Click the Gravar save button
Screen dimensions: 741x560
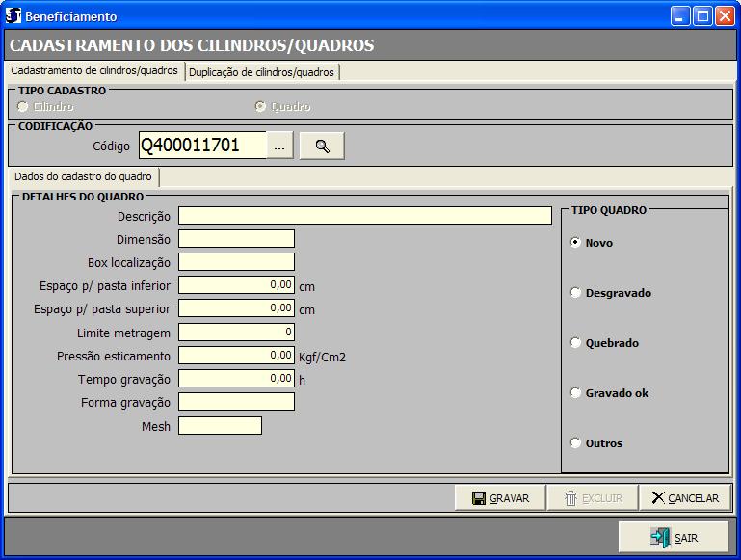[x=500, y=498]
